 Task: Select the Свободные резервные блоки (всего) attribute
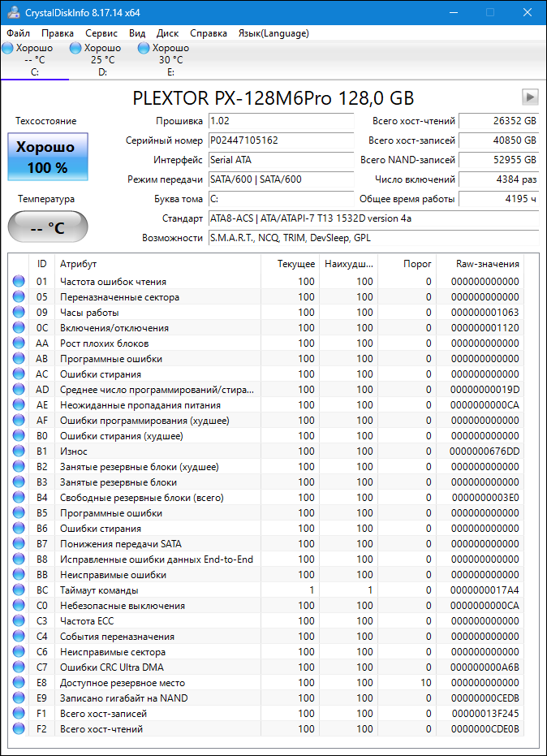[x=142, y=498]
